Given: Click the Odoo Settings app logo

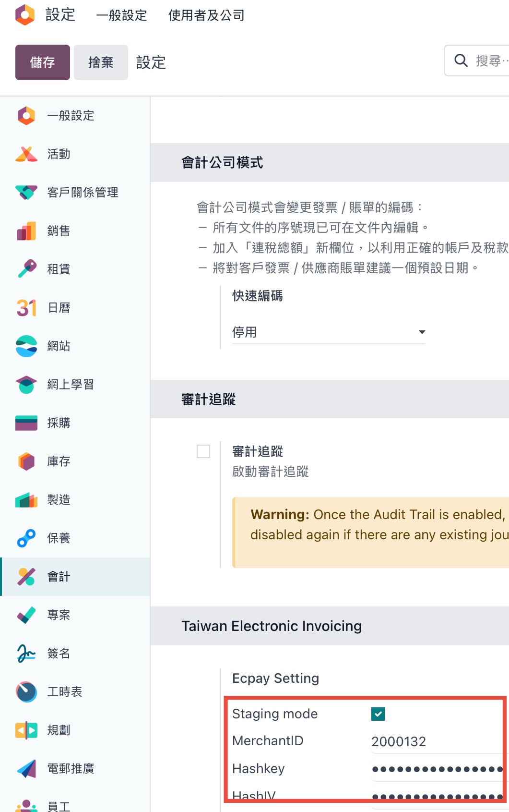Looking at the screenshot, I should (x=25, y=15).
